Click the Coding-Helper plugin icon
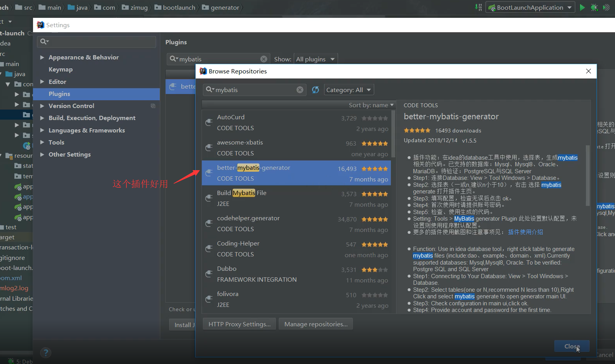 coord(209,249)
